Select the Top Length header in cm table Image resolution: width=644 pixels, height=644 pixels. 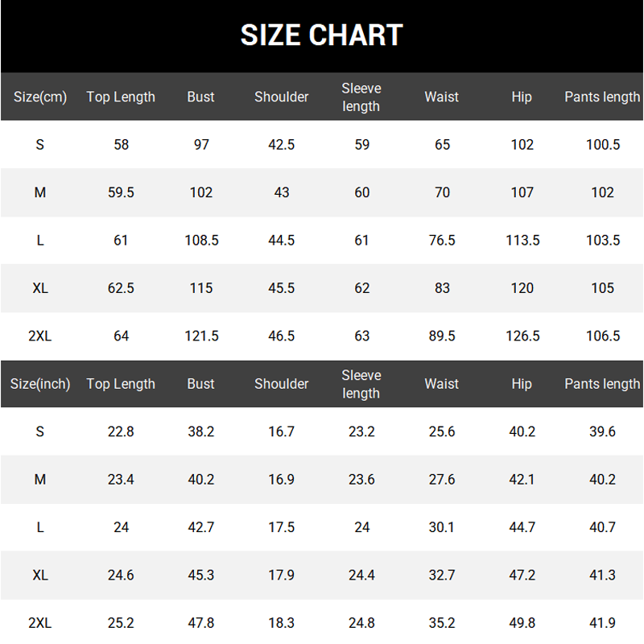point(121,97)
